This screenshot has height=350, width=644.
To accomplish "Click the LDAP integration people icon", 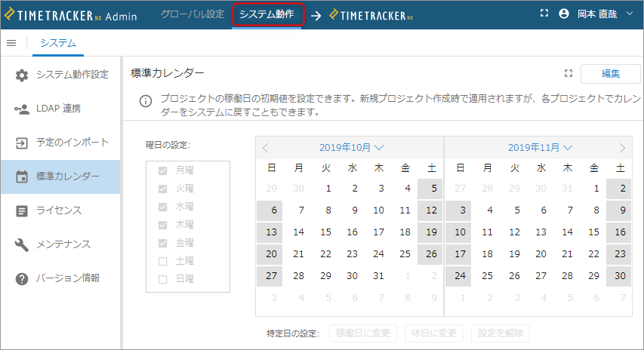I will click(x=22, y=109).
